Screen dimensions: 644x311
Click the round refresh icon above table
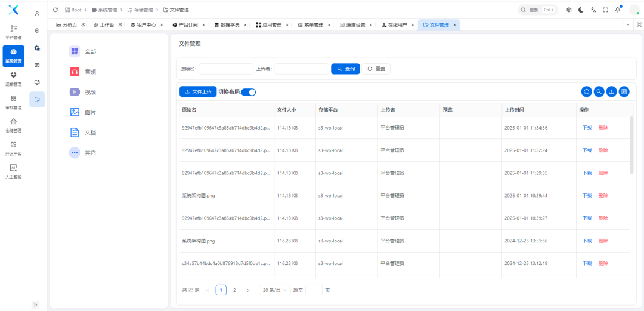point(587,91)
